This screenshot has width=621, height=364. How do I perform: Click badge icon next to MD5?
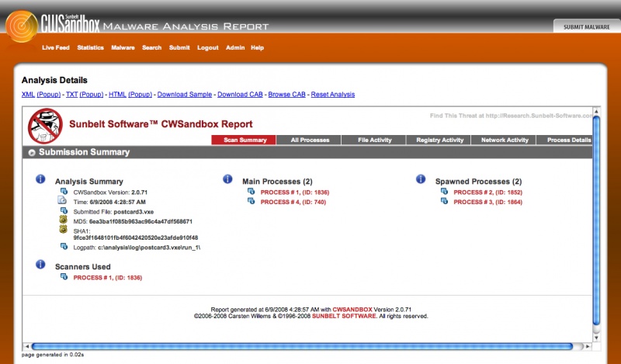(x=64, y=220)
